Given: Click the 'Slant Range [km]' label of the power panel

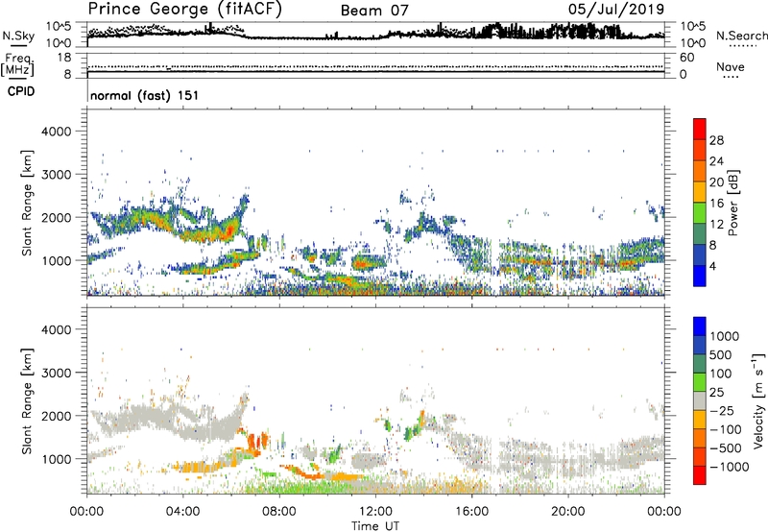Looking at the screenshot, I should [27, 203].
